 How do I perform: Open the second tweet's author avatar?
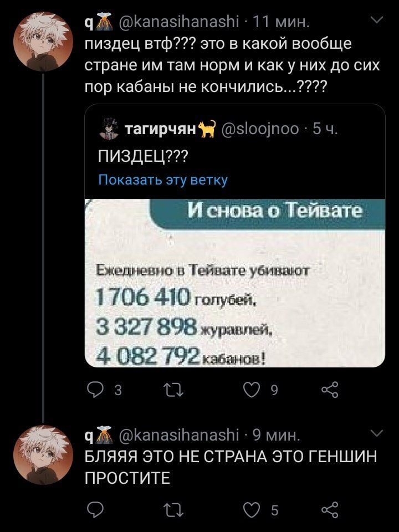(x=43, y=454)
